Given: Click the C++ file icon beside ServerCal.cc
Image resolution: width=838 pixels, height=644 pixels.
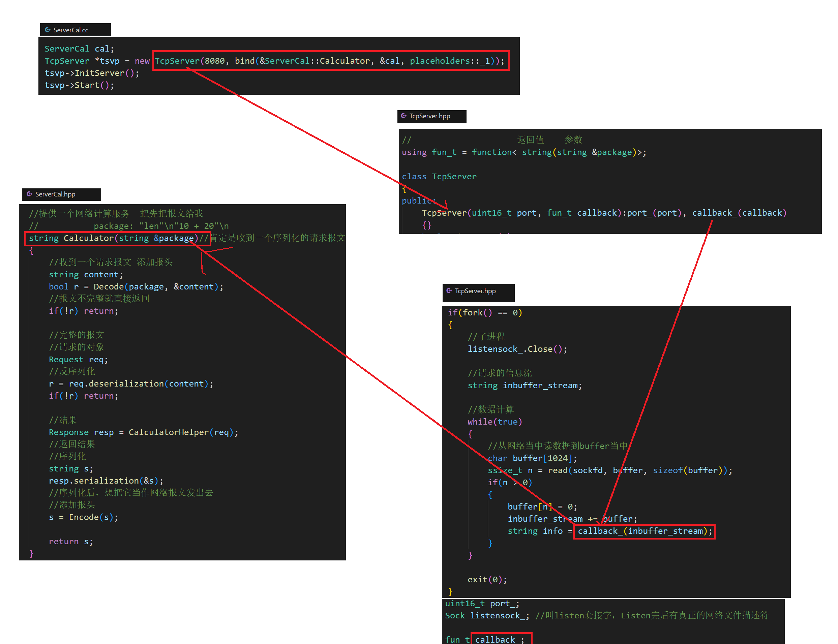Looking at the screenshot, I should pos(48,30).
